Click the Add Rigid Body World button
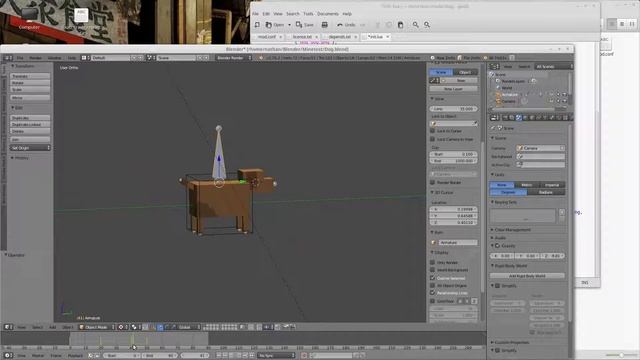 (x=527, y=276)
